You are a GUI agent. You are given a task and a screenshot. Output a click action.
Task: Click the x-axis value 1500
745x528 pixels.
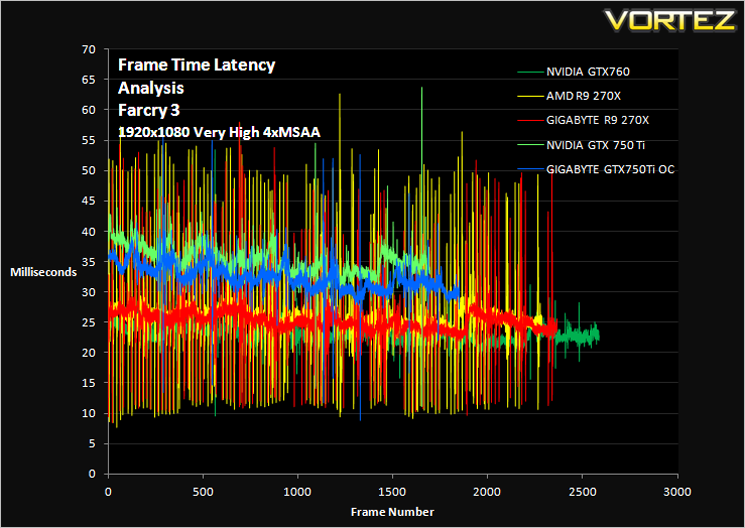coord(393,492)
